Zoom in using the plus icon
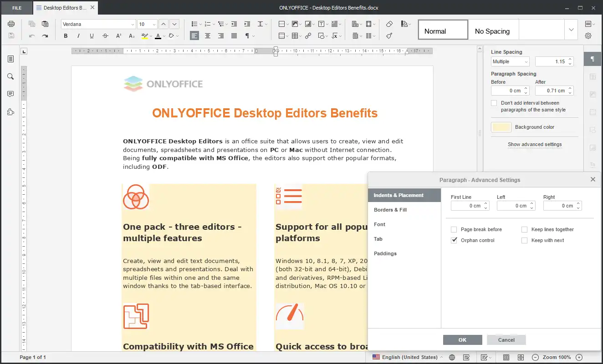The width and height of the screenshot is (603, 364). point(579,357)
